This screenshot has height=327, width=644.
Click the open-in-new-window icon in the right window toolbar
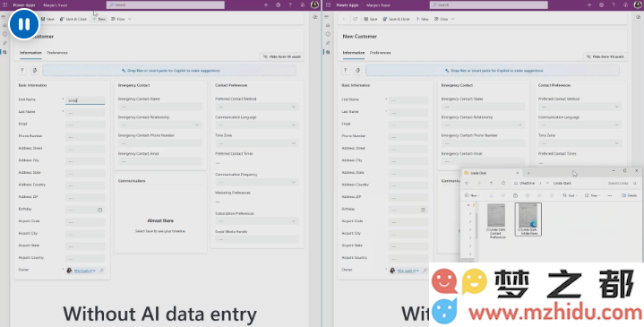[356, 19]
